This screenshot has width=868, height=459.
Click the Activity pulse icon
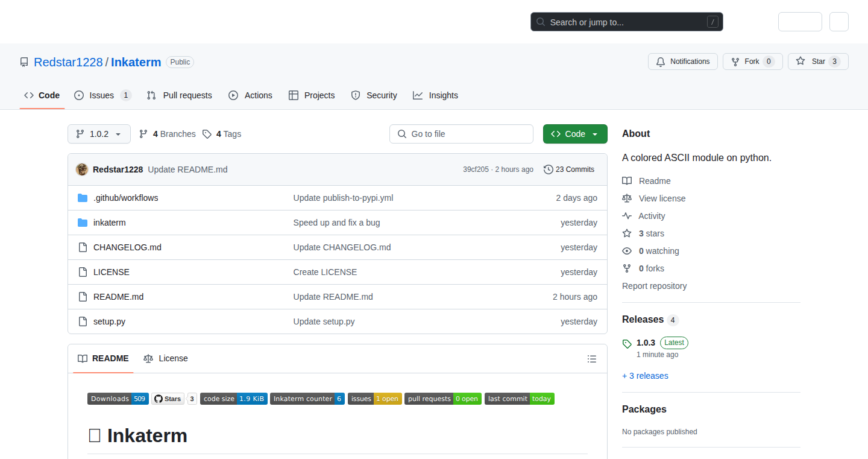click(627, 216)
